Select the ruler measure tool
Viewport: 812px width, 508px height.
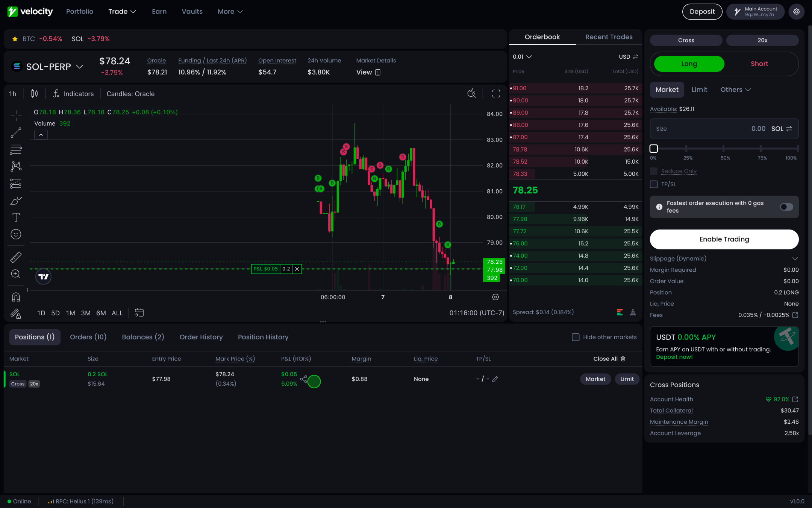16,257
